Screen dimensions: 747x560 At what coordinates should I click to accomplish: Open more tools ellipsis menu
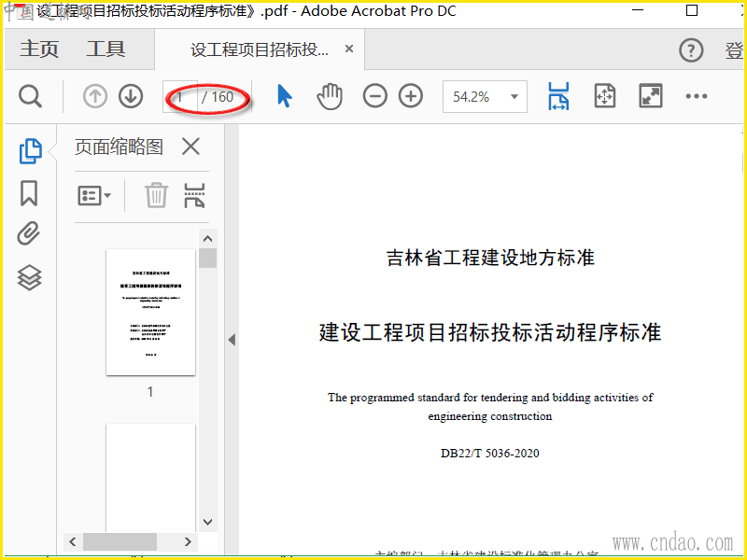point(696,97)
